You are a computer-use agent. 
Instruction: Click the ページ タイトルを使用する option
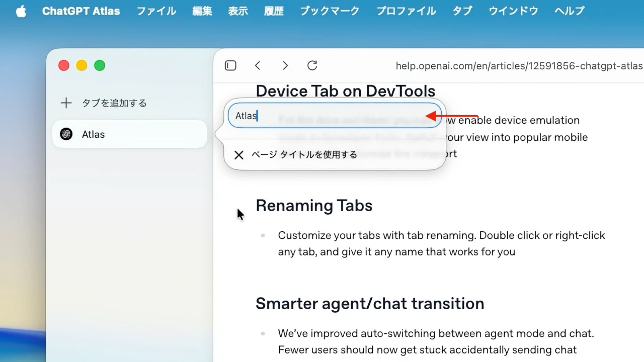pyautogui.click(x=304, y=155)
